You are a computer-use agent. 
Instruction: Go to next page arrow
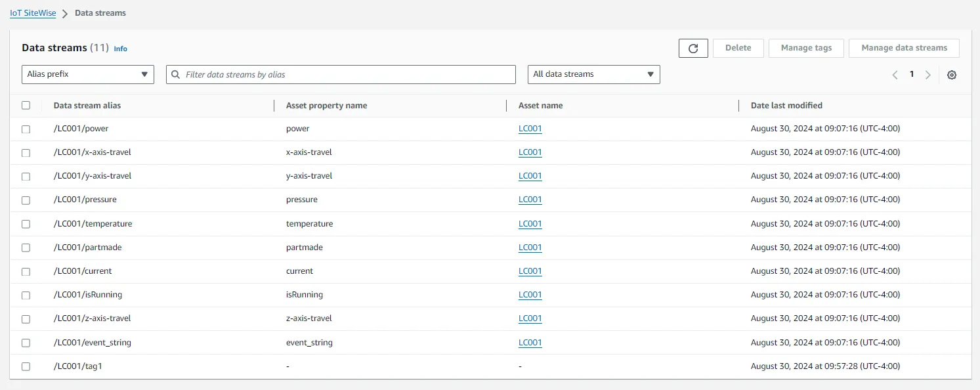(x=928, y=75)
